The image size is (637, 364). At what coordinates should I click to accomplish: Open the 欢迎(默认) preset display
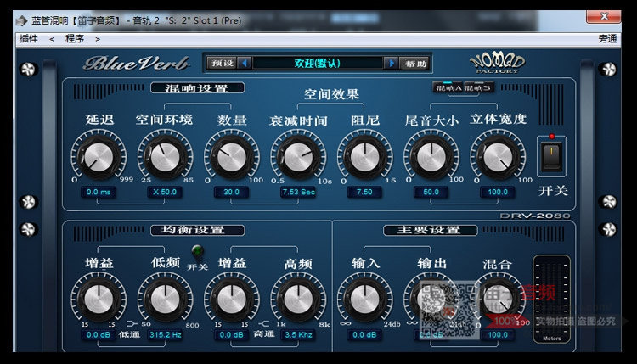(318, 64)
